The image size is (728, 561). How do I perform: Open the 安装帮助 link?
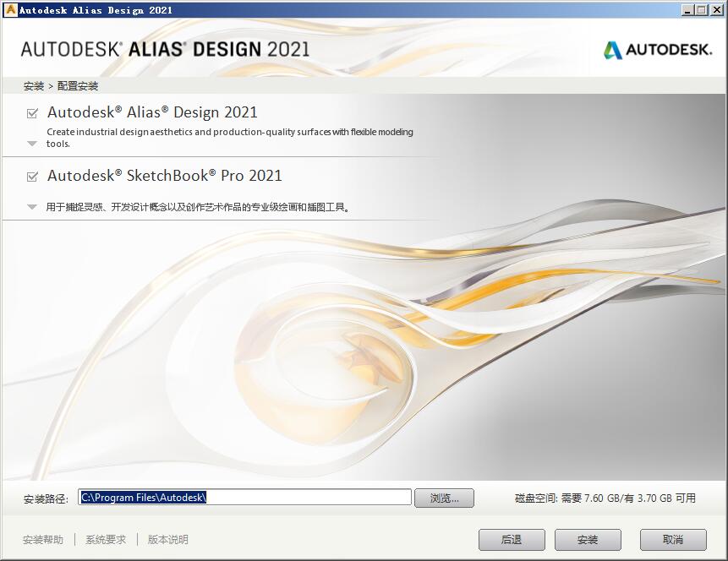pos(43,539)
